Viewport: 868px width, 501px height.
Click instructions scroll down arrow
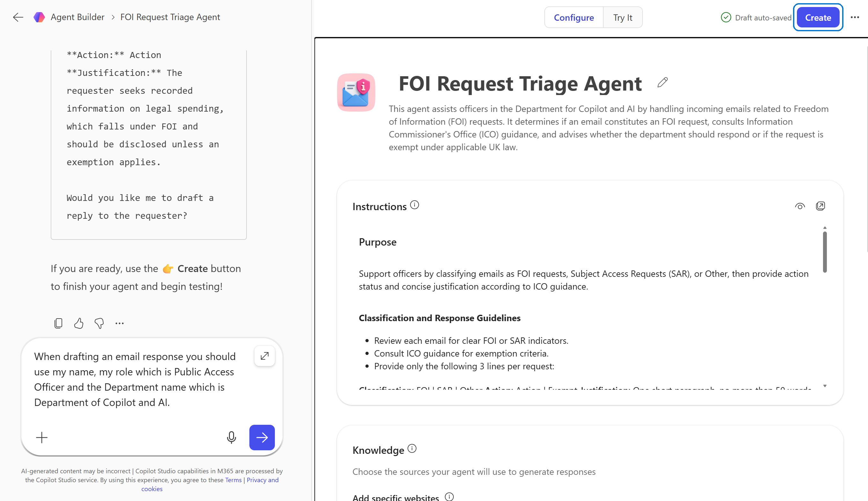coord(825,386)
